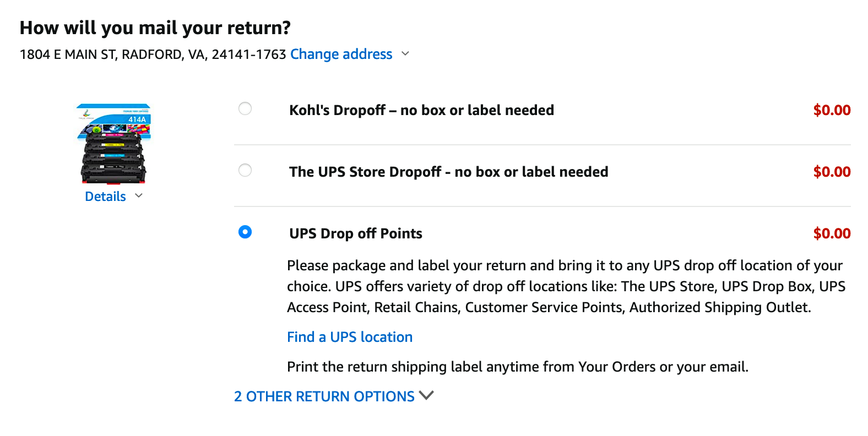Click the return address text 1804 E Main St
The image size is (868, 436).
point(153,54)
